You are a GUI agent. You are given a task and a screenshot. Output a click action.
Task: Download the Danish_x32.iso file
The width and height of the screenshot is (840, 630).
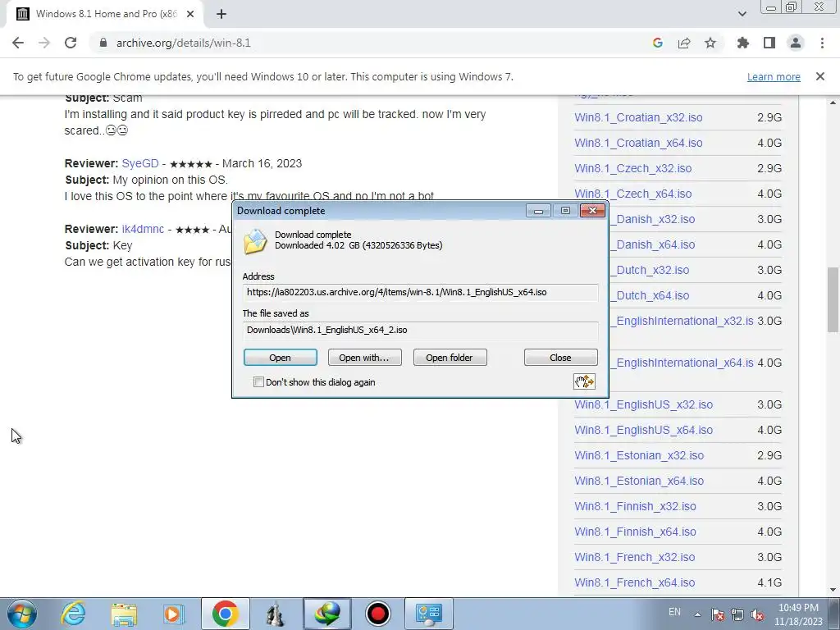(x=652, y=219)
